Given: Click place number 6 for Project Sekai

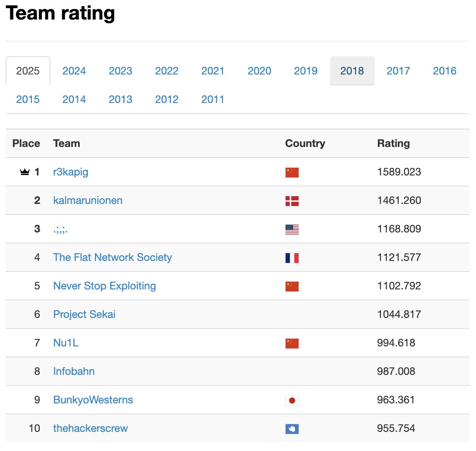Looking at the screenshot, I should point(37,314).
